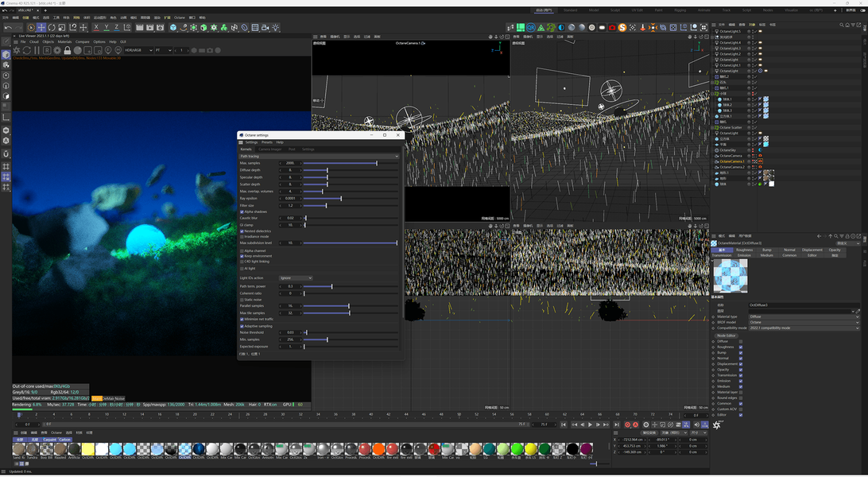Open the PT kernel dropdown in Live Viewer
This screenshot has height=477, width=868.
[163, 50]
